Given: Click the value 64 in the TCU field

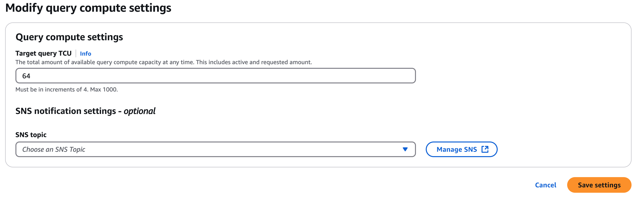Looking at the screenshot, I should 26,76.
